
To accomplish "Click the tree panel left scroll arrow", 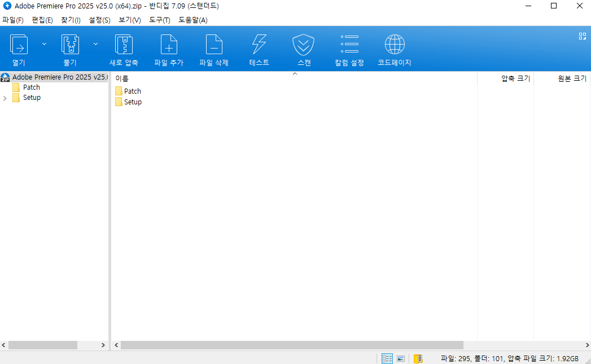I will click(3, 345).
